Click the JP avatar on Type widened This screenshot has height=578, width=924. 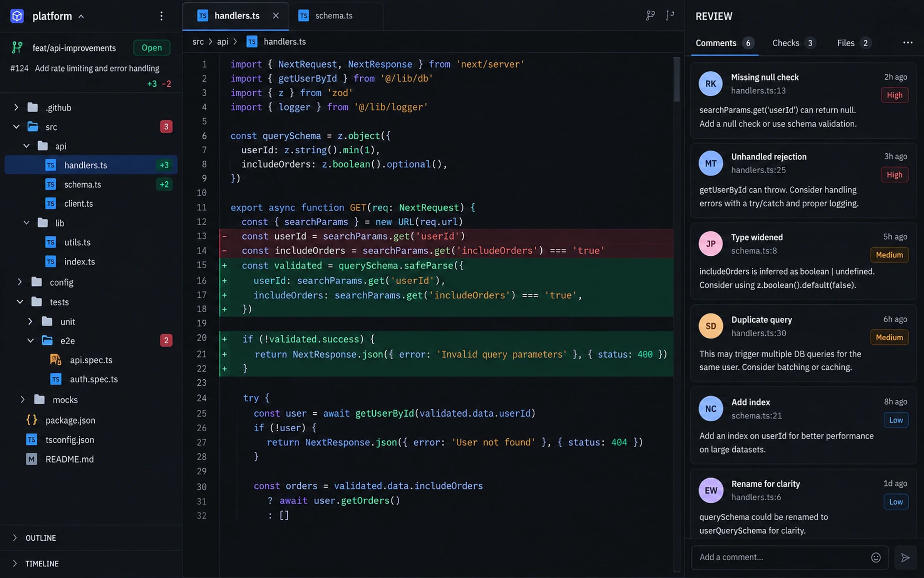click(710, 243)
